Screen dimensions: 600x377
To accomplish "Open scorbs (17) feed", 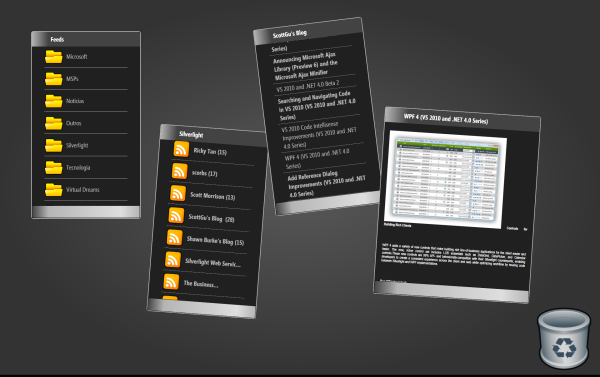I will point(204,173).
